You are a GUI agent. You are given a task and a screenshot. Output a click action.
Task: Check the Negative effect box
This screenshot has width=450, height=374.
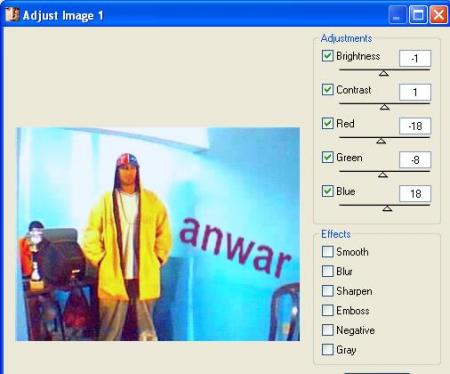pyautogui.click(x=327, y=330)
